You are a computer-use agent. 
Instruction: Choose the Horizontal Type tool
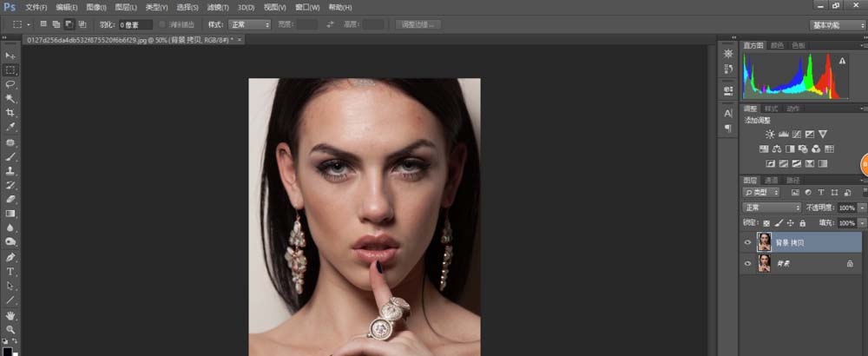coord(10,271)
